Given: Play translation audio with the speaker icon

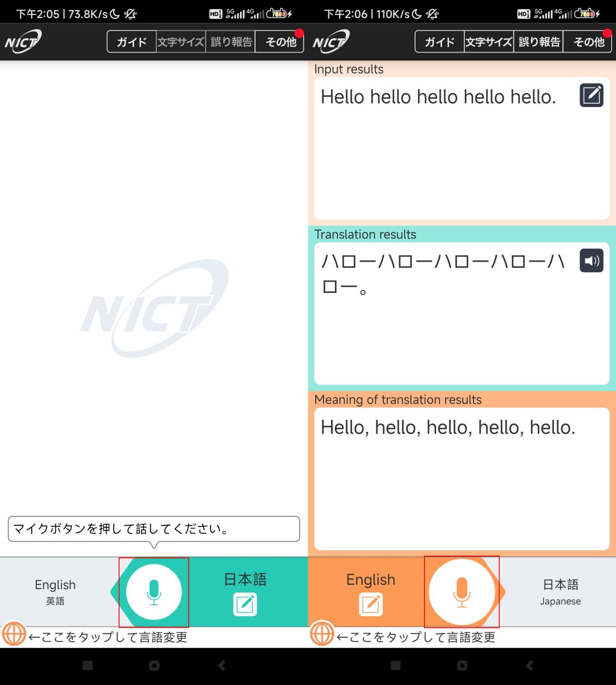Looking at the screenshot, I should click(591, 261).
